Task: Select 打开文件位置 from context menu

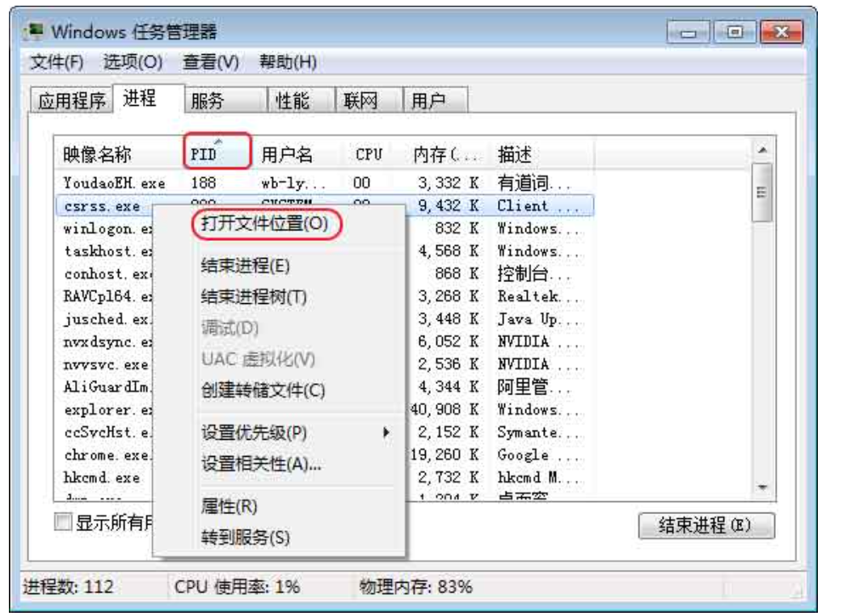Action: pyautogui.click(x=264, y=224)
